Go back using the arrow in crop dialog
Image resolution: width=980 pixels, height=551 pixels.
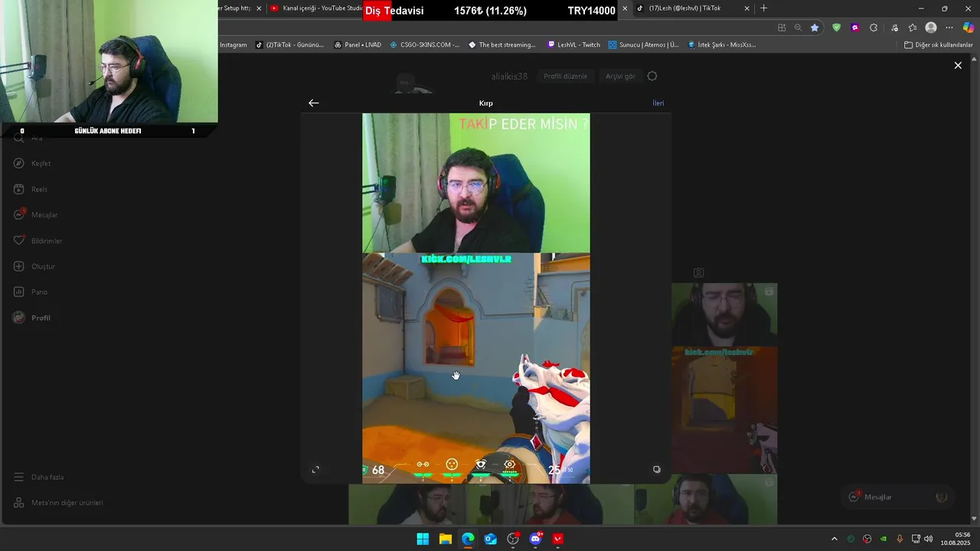tap(313, 103)
